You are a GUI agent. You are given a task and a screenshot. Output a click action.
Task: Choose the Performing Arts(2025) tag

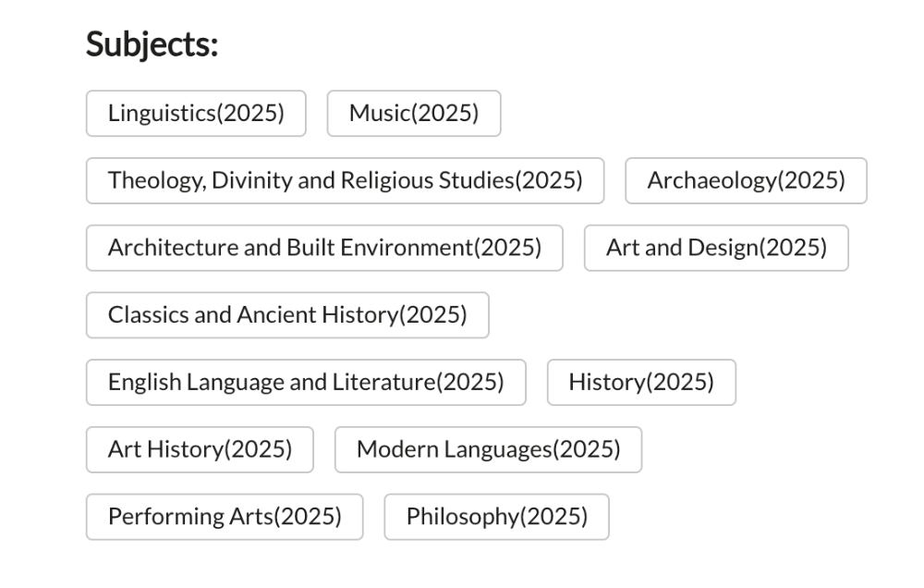(225, 517)
